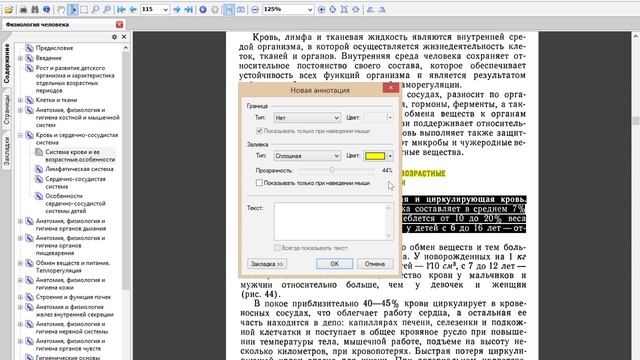Jump to the last page
Viewport: 640px width, 360px height.
pyautogui.click(x=188, y=9)
